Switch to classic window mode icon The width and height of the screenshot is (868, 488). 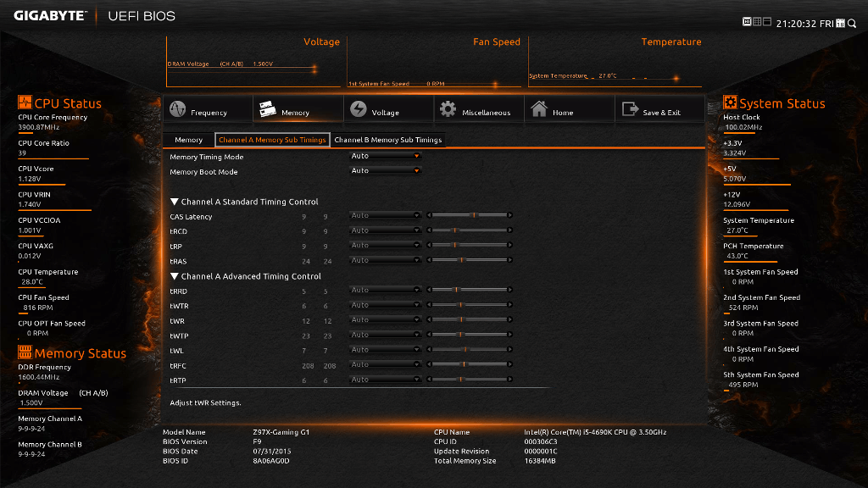click(x=767, y=22)
